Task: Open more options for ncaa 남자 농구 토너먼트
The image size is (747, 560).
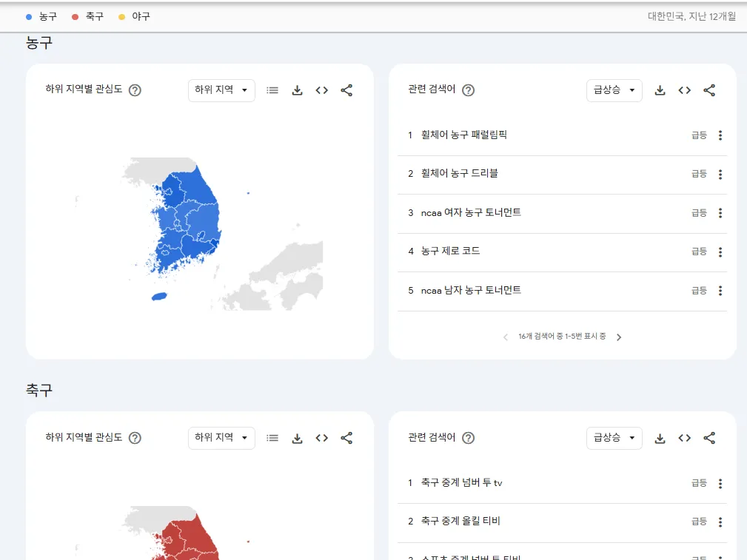Action: click(x=720, y=291)
